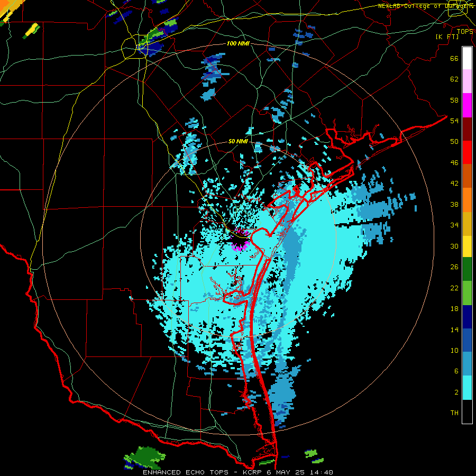Click the [K FT] units label
The height and width of the screenshot is (476, 476).
point(447,36)
